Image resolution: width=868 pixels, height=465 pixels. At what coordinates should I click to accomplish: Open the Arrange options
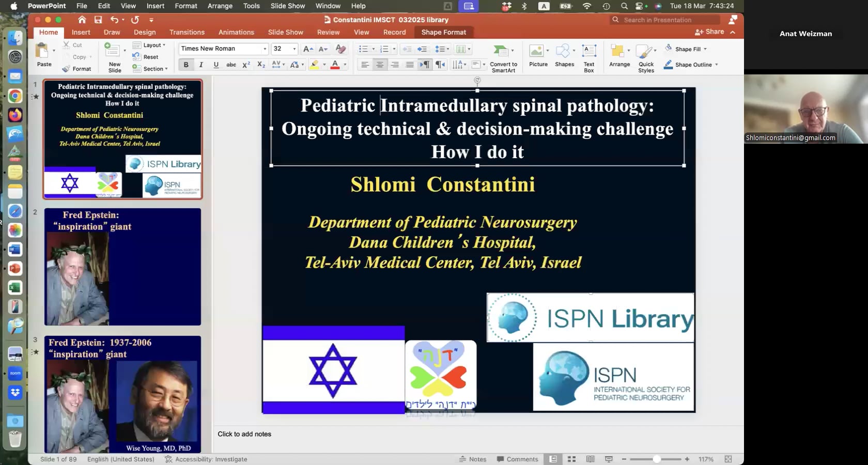coord(619,56)
